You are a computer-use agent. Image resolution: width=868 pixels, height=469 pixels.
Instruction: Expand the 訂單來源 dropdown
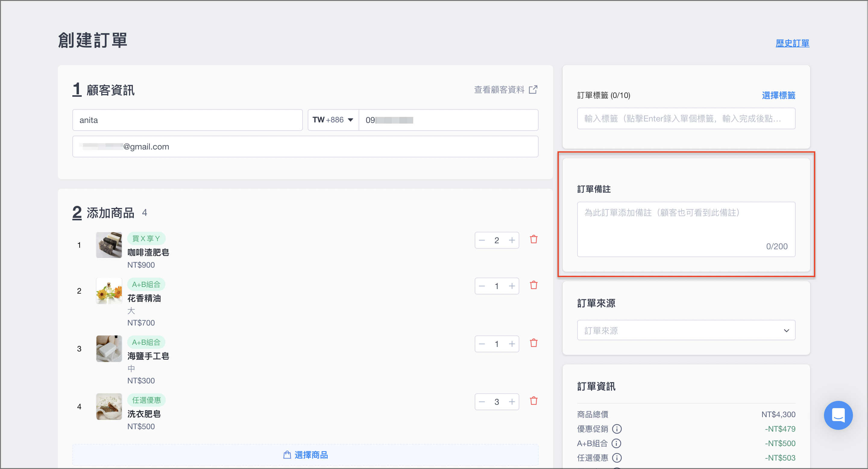pyautogui.click(x=686, y=330)
